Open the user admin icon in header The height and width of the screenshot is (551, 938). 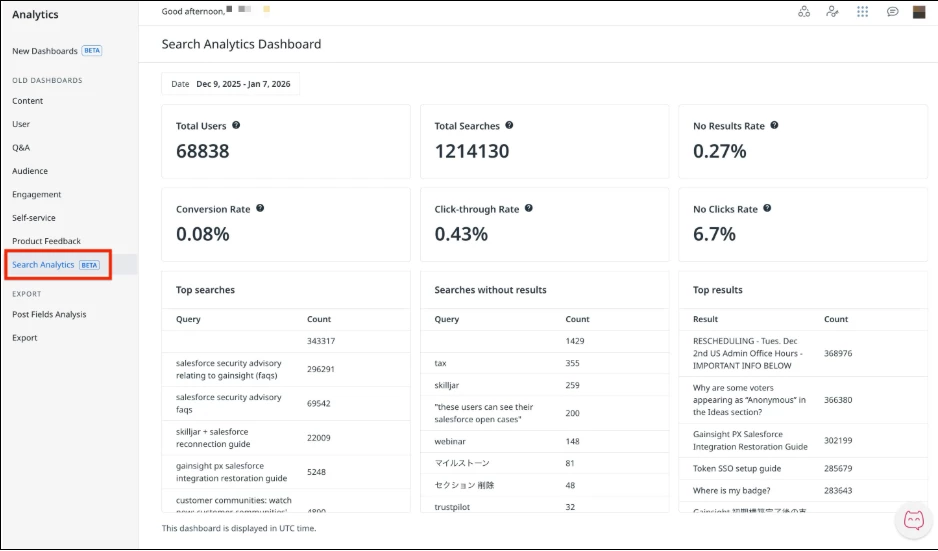832,12
